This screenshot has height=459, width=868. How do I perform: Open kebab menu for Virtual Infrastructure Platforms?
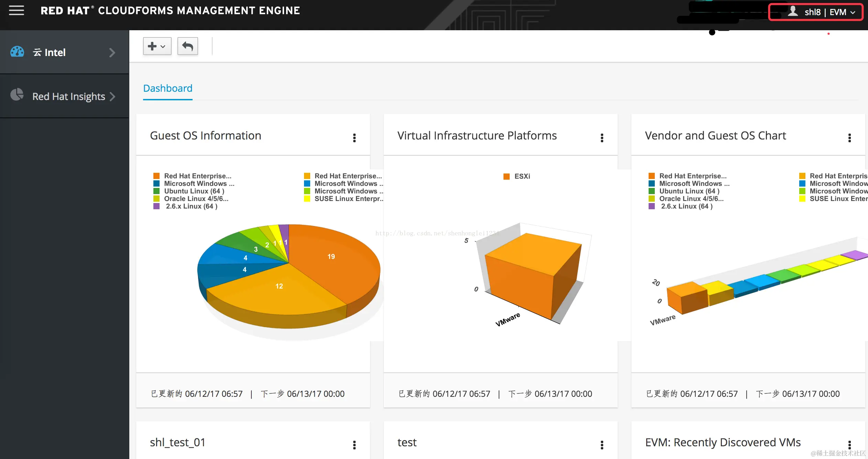pos(602,138)
